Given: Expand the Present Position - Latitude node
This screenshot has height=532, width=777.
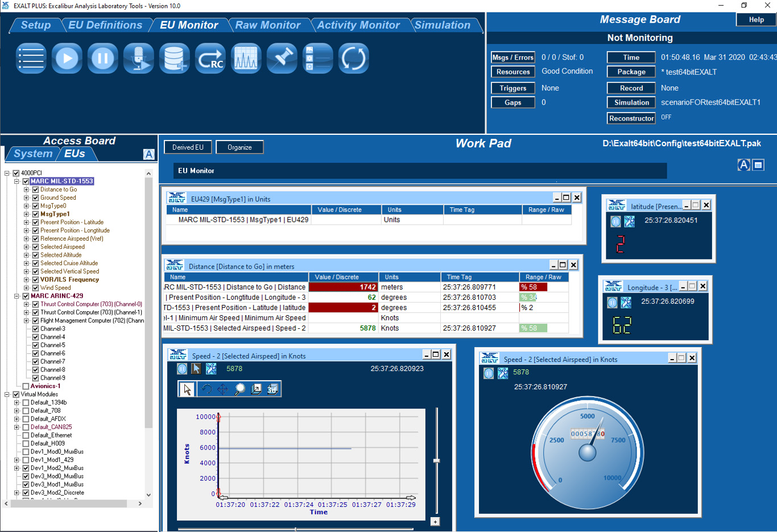Looking at the screenshot, I should coord(27,222).
